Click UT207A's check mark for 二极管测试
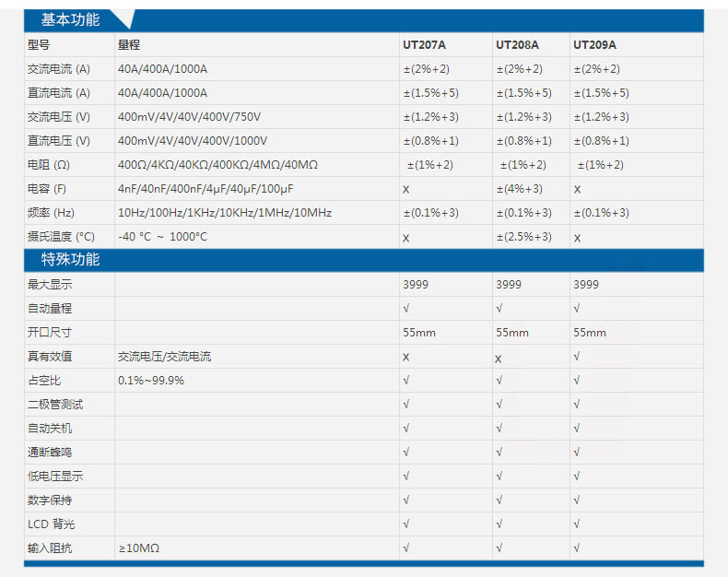Screen dimensions: 728x577 click(406, 405)
